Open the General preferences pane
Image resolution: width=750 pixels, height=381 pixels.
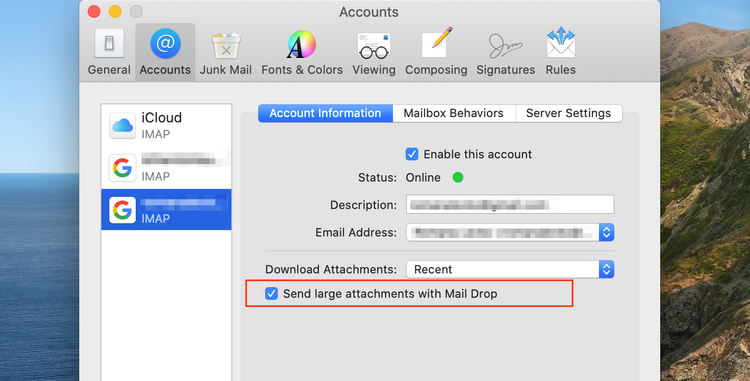(109, 52)
